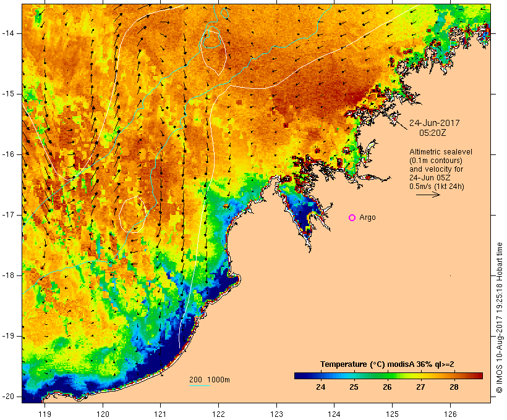Click longitude label '124'
This screenshot has width=507, height=420.
tap(334, 414)
